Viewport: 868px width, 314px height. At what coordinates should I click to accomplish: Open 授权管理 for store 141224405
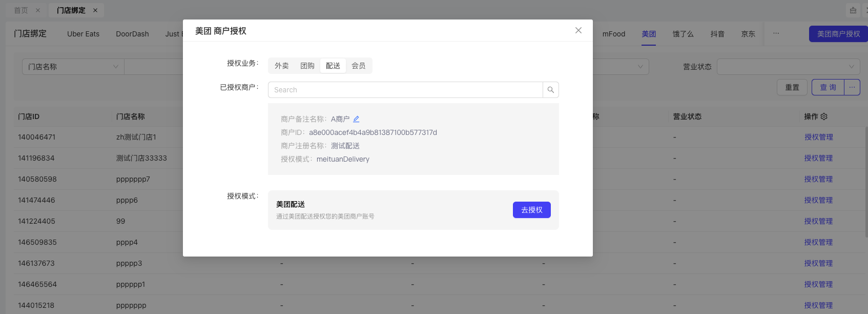pos(819,221)
